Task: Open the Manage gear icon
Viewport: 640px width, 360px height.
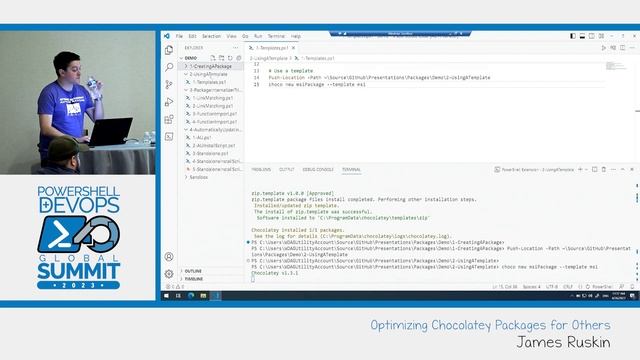Action: coord(169,273)
